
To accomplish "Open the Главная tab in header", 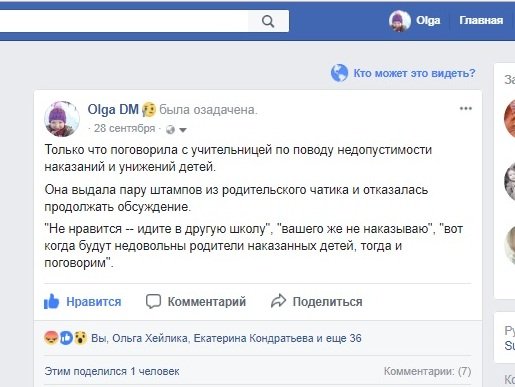I will (481, 20).
